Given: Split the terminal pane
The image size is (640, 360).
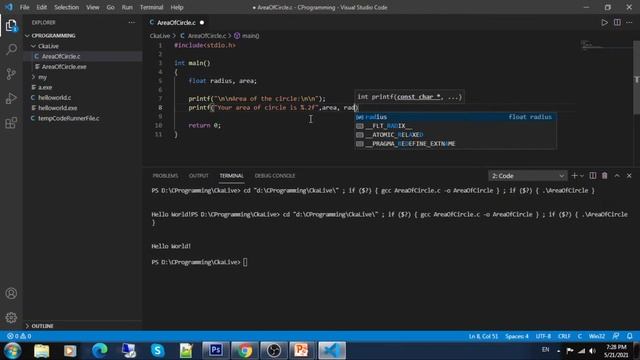Looking at the screenshot, I should tap(593, 176).
